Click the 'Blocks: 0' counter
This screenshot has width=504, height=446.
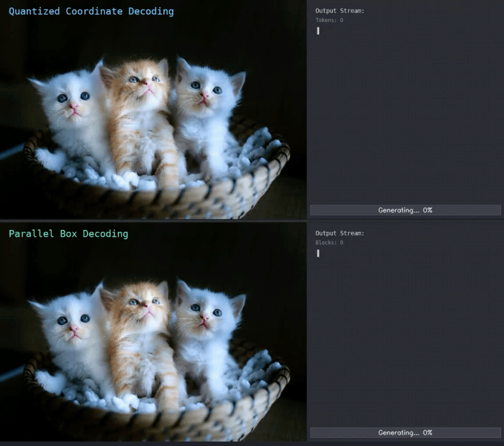(x=329, y=243)
